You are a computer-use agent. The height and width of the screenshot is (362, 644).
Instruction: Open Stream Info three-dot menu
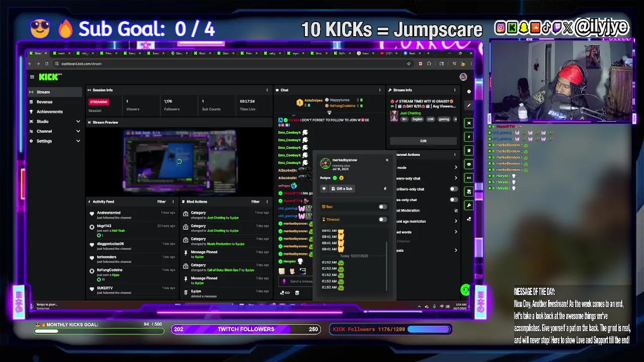pos(455,90)
